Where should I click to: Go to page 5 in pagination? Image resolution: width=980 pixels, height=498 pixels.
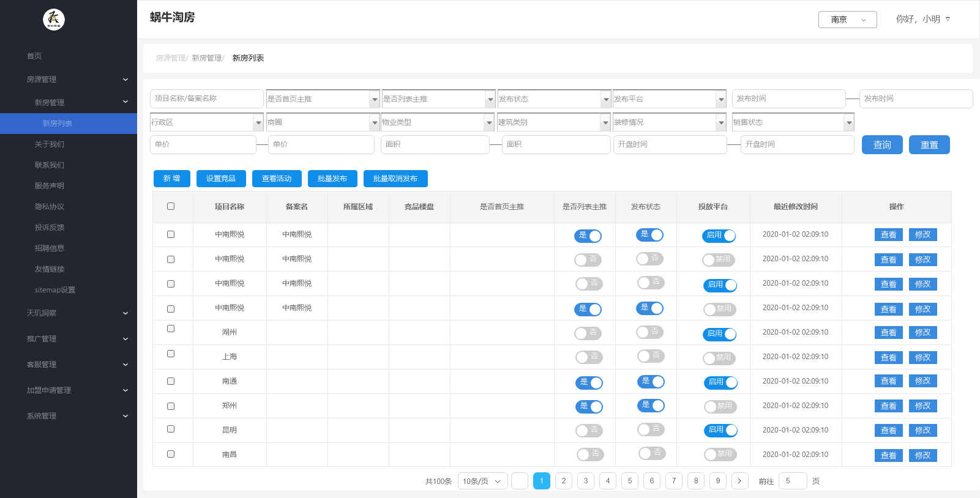(630, 481)
